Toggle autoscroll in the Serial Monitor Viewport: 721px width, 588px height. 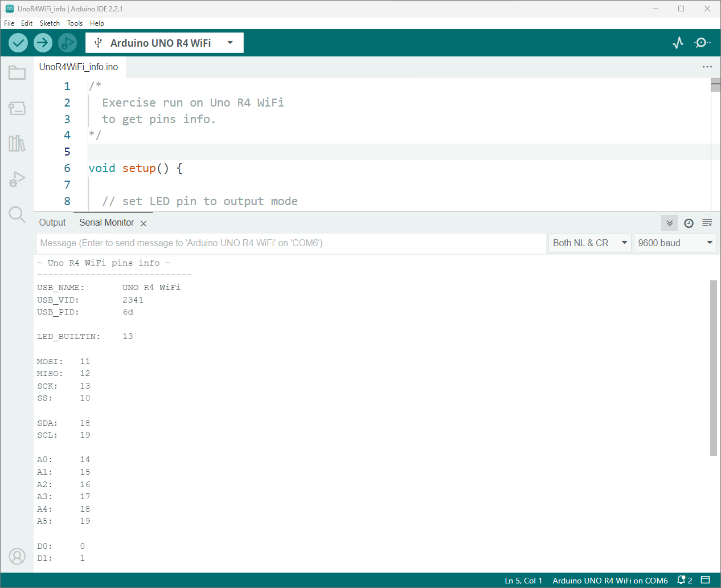(x=670, y=223)
